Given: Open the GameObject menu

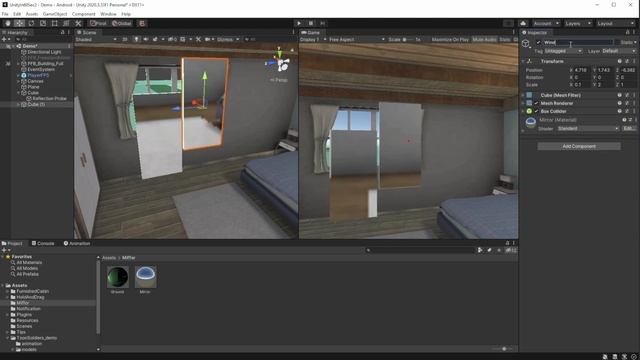Looking at the screenshot, I should pyautogui.click(x=55, y=14).
